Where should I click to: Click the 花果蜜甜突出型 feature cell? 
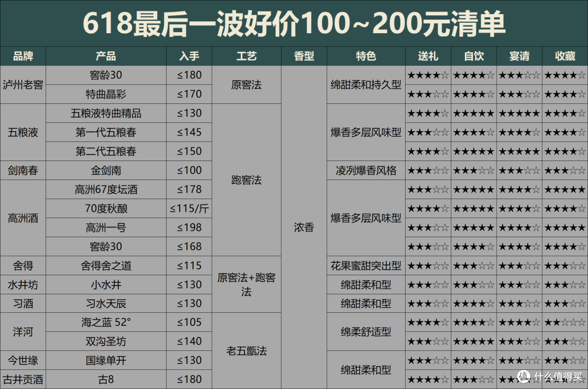366,265
